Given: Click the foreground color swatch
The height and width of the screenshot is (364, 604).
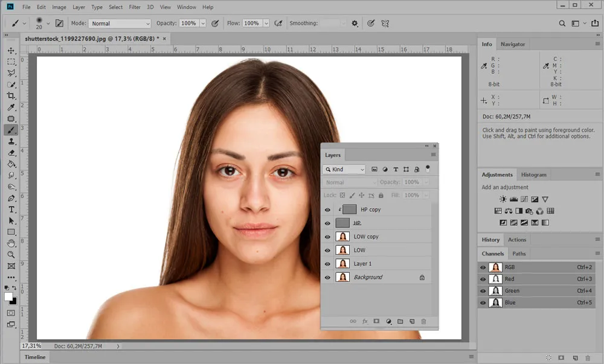Looking at the screenshot, I should pos(8,296).
